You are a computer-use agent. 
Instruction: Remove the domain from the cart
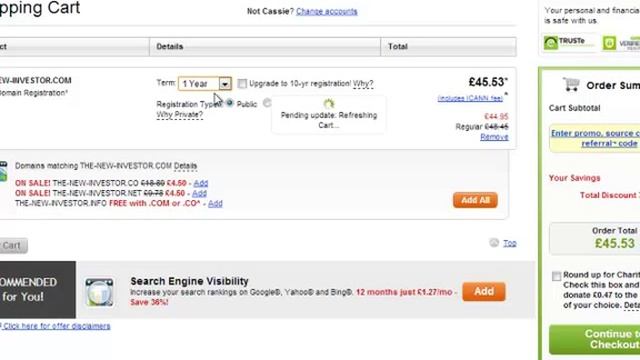tap(494, 137)
